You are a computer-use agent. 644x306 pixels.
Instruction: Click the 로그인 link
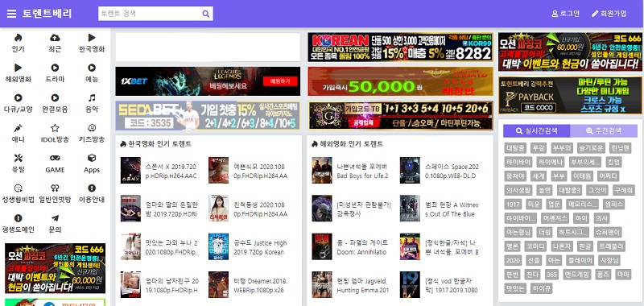click(x=566, y=14)
